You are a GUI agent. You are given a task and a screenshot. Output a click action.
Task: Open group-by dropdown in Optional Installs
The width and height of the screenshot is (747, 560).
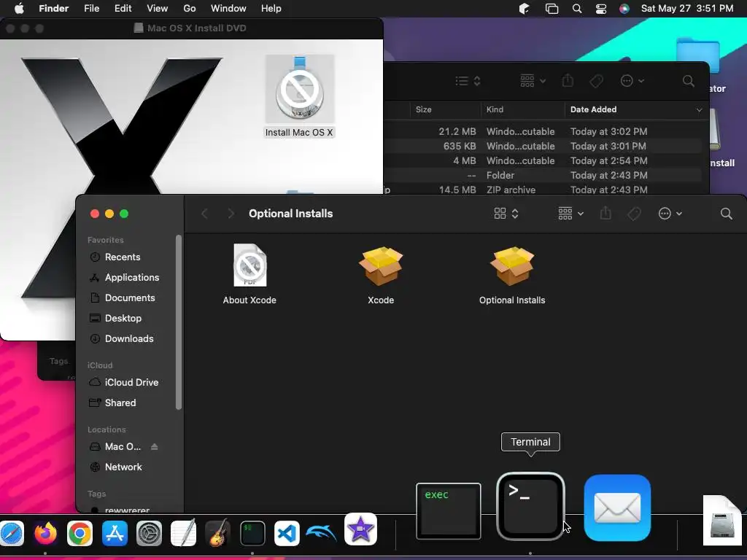coord(570,214)
